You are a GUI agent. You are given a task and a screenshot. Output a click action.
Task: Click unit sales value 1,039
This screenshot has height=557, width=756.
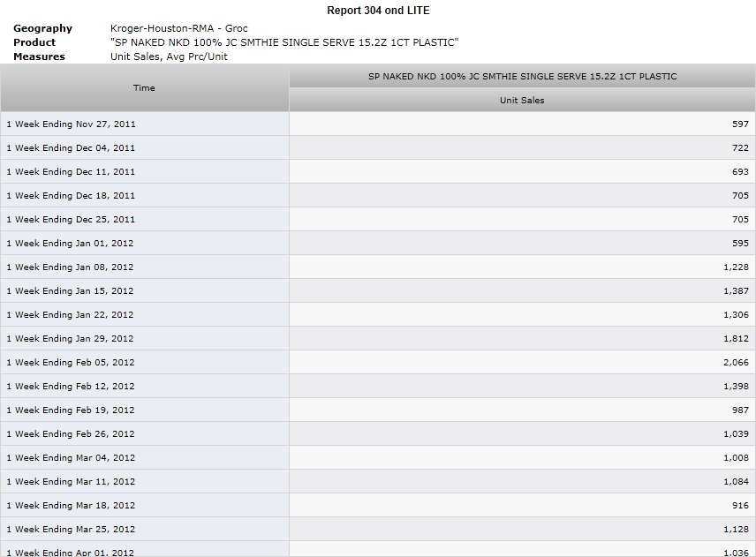pyautogui.click(x=737, y=434)
